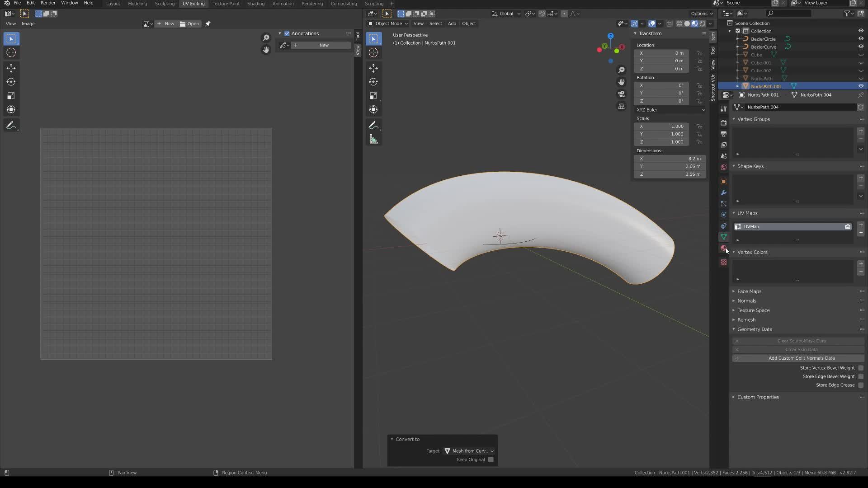Switch to the Texture Paint workspace tab

click(x=226, y=4)
